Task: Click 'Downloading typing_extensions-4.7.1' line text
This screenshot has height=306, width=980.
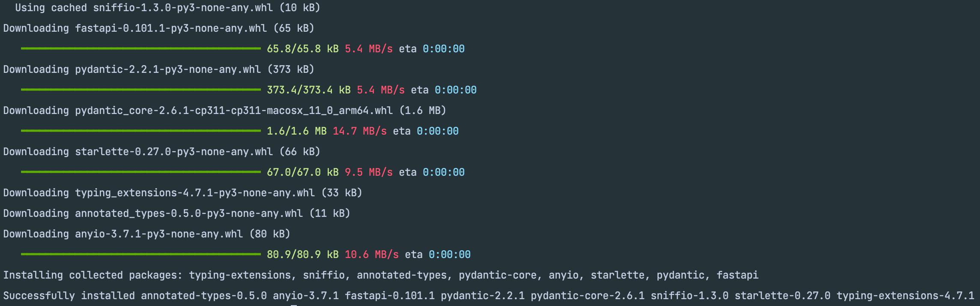Action: click(x=183, y=193)
